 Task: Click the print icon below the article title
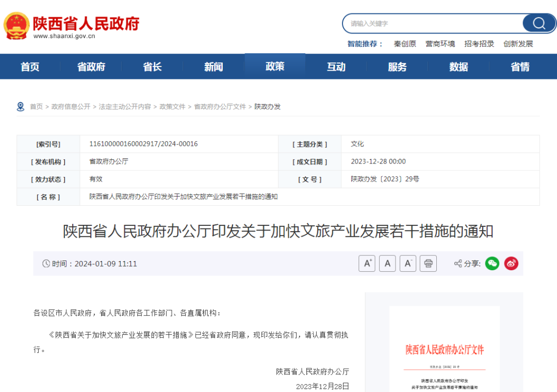pos(428,263)
